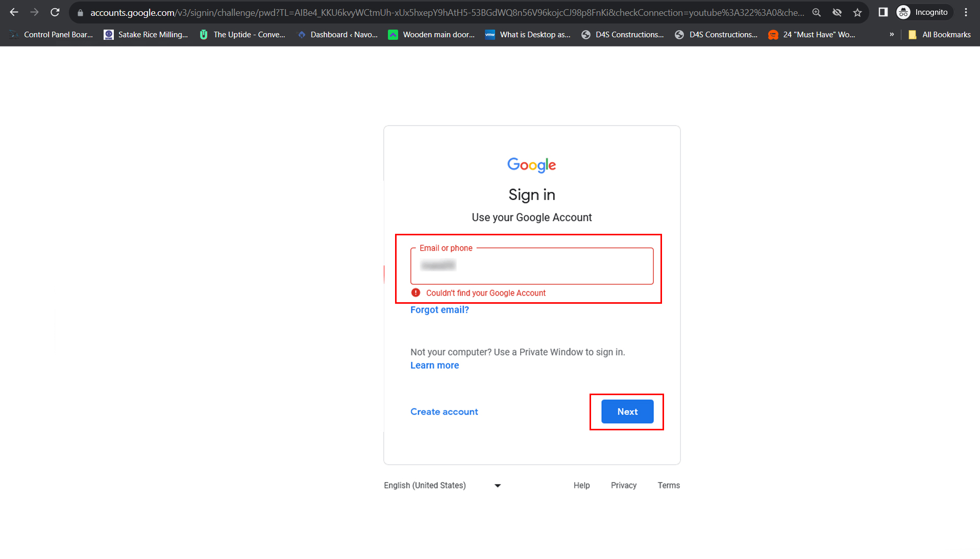This screenshot has width=980, height=559.
Task: Open the Incognito profile indicator
Action: tap(924, 12)
